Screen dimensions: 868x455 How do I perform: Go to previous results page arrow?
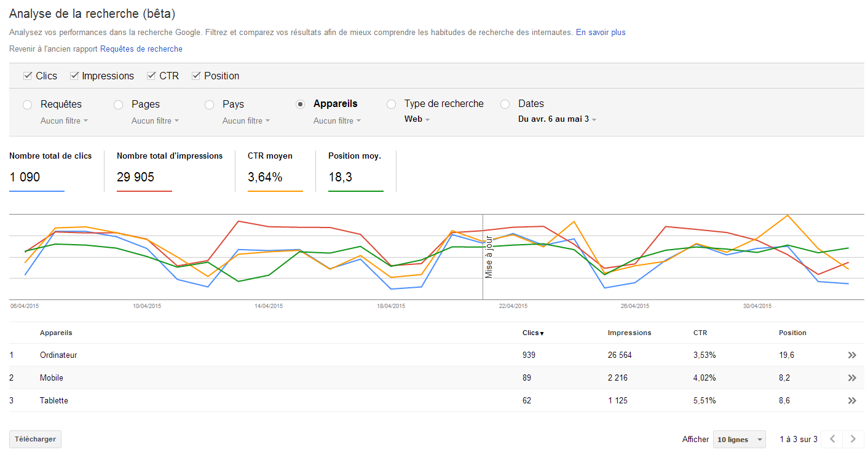[x=832, y=439]
